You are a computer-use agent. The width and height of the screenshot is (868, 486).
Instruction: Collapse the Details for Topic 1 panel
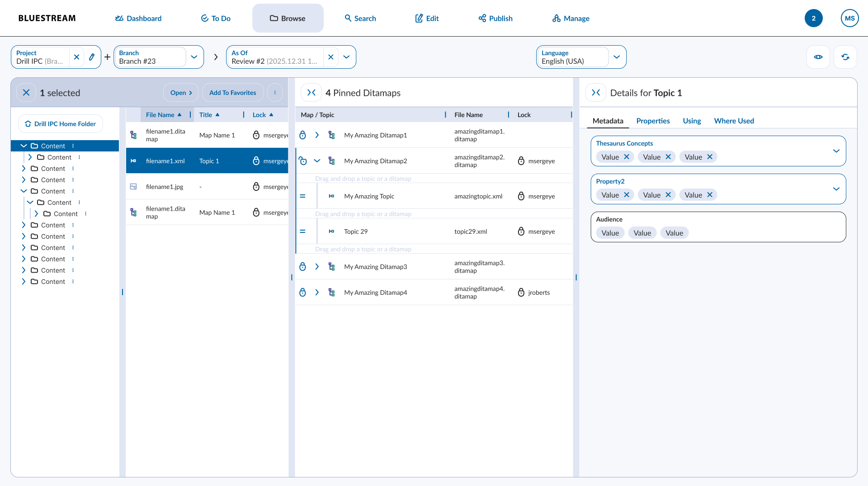point(596,93)
